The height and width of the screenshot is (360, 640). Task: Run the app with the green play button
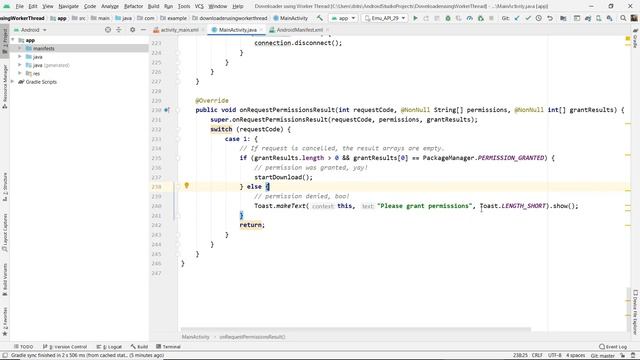pyautogui.click(x=415, y=18)
